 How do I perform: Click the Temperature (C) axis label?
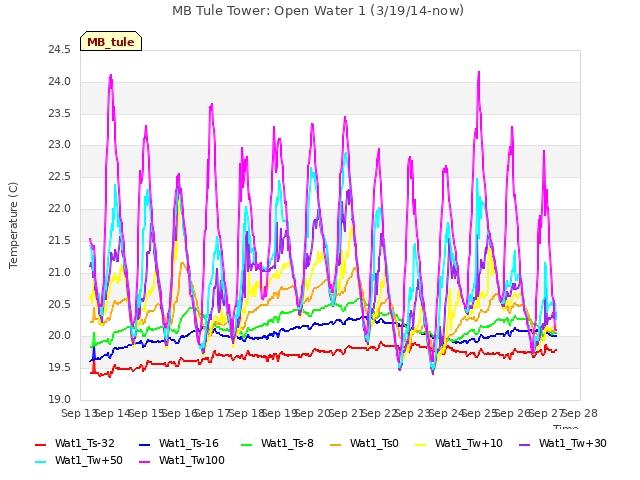(13, 225)
